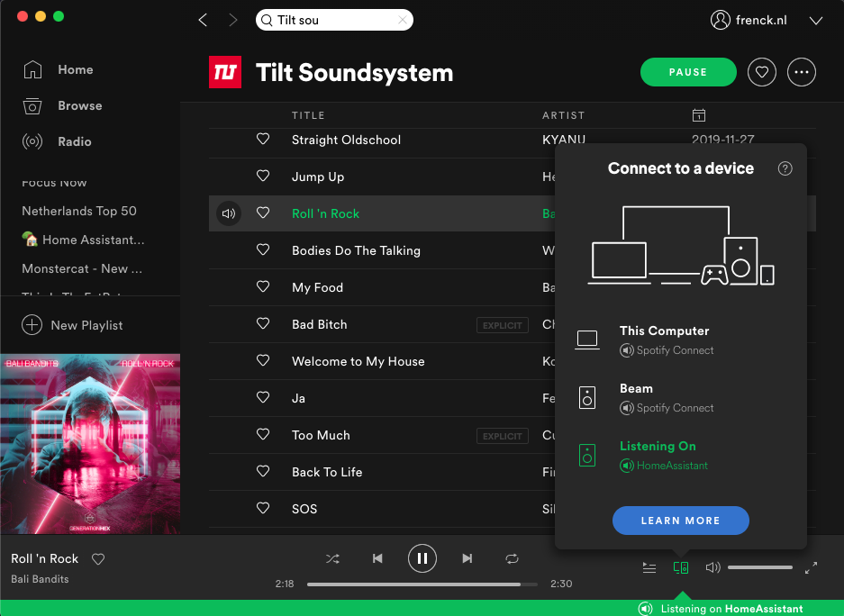The height and width of the screenshot is (616, 844).
Task: Enable repeat mode
Action: 513,558
